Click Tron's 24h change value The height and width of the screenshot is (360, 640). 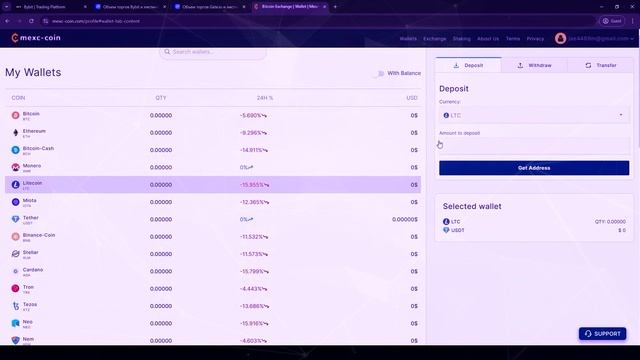pos(253,289)
